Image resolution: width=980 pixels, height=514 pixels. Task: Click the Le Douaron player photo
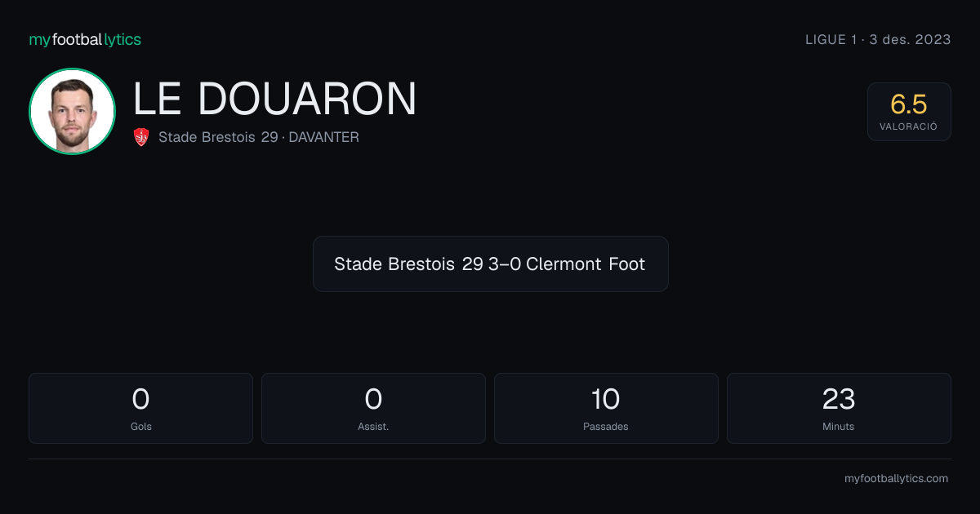click(72, 111)
